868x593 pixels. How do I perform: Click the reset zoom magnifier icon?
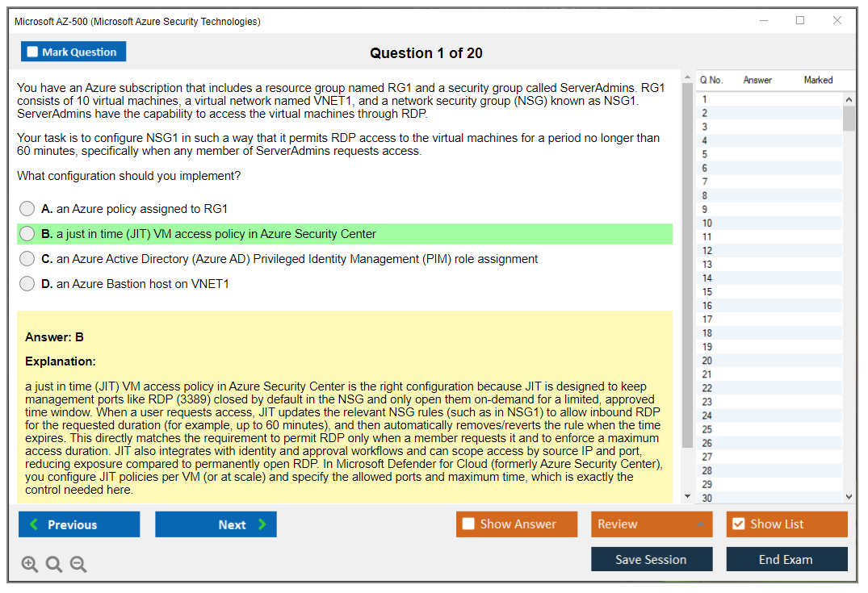point(54,565)
